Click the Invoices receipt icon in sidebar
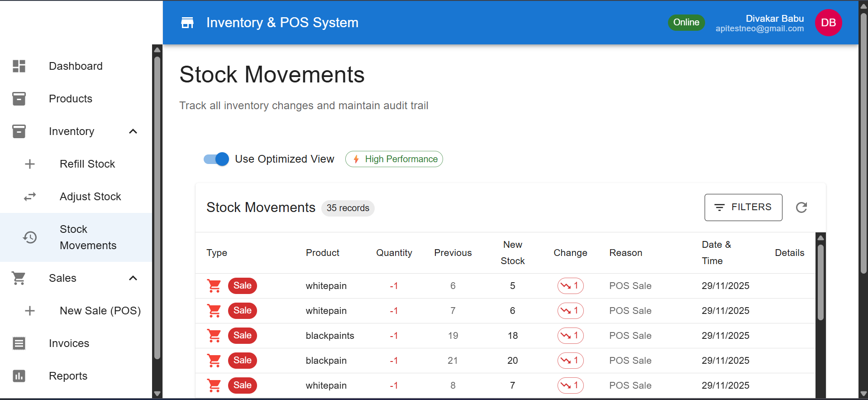The image size is (868, 400). click(x=19, y=343)
